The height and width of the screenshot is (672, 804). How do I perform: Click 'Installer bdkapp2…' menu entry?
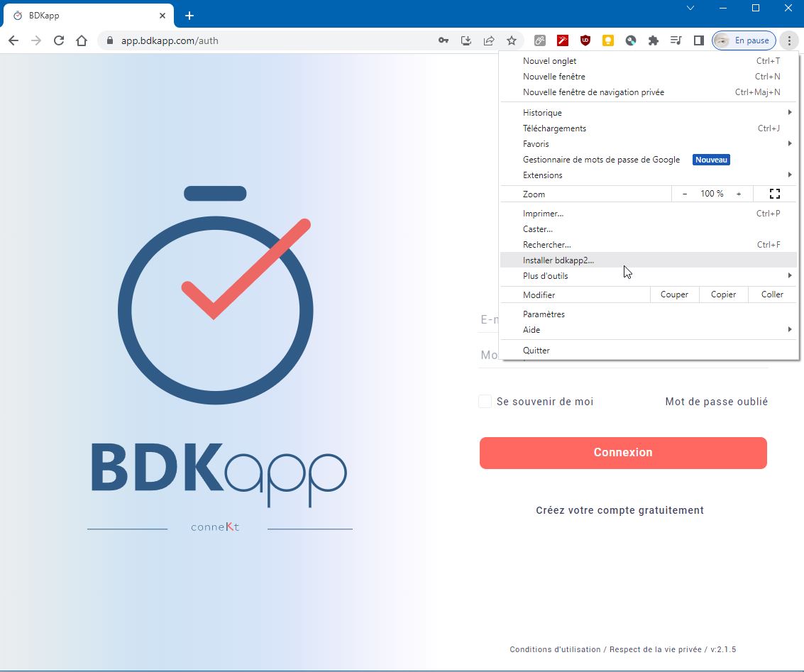point(649,260)
